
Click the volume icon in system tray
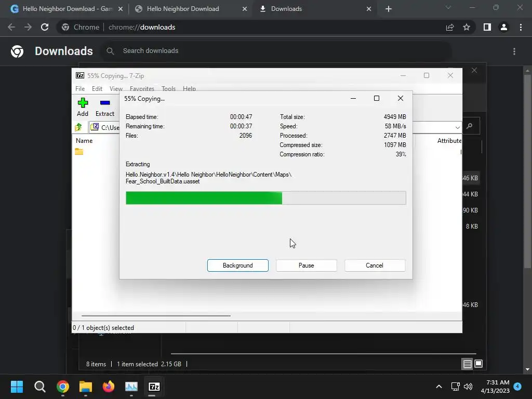(x=468, y=387)
